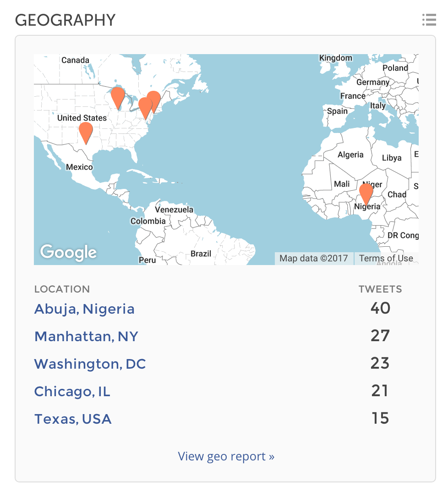448x498 pixels.
Task: Click the Brazil label on the map
Action: [x=201, y=254]
